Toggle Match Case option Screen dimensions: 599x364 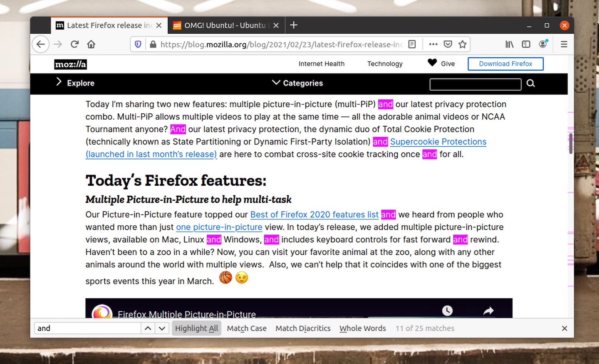pos(247,328)
